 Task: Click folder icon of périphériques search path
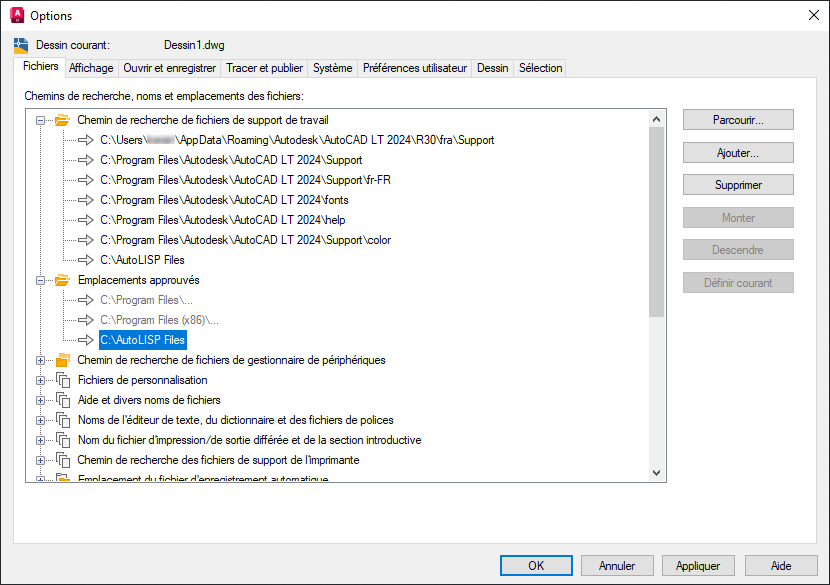tap(63, 360)
